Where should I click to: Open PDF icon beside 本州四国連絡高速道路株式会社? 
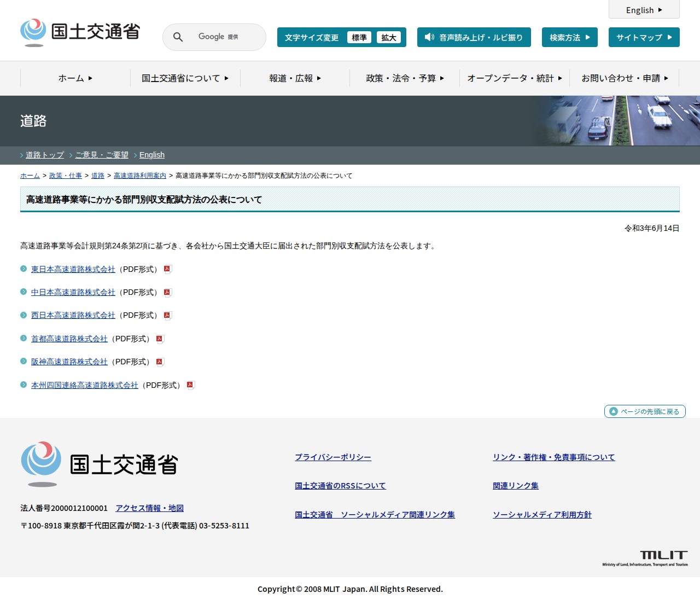pyautogui.click(x=190, y=385)
